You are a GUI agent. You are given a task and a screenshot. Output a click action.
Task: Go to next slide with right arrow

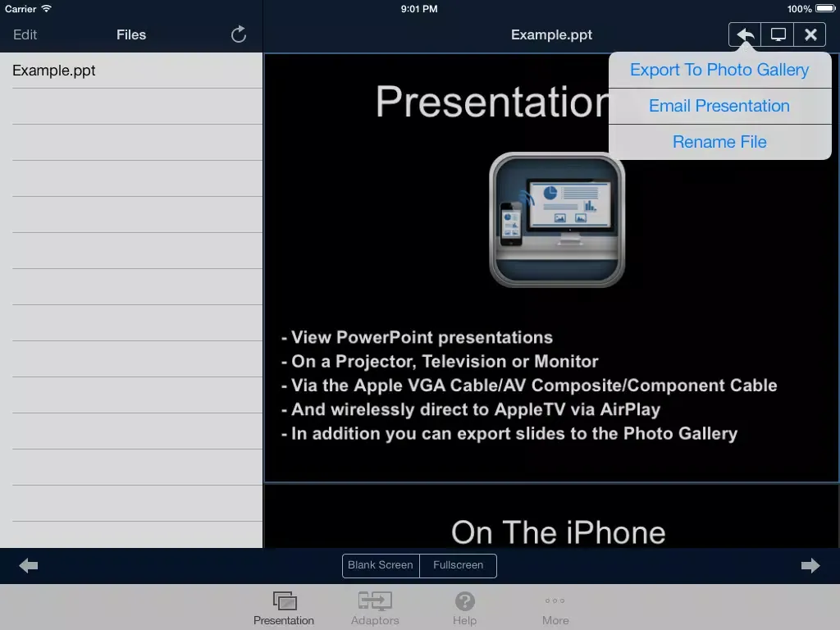[x=810, y=565]
